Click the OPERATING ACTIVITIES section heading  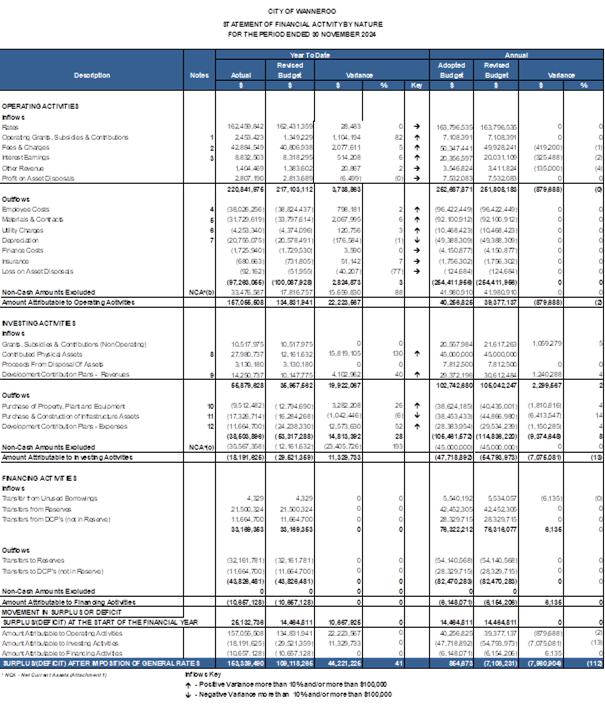[41, 105]
